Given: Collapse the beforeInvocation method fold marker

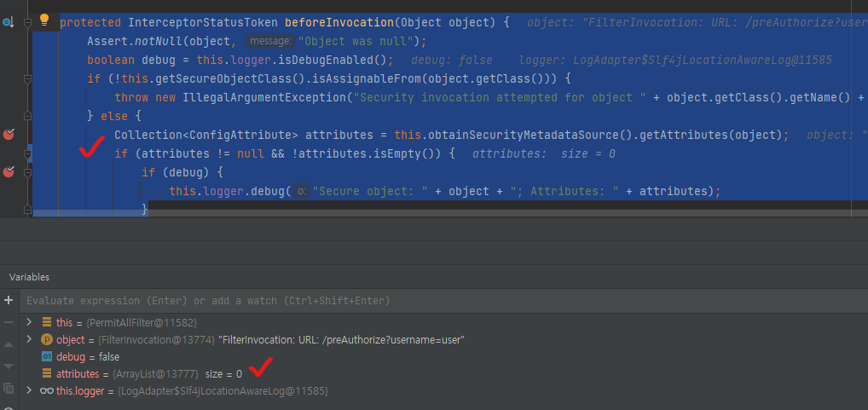Looking at the screenshot, I should click(27, 23).
